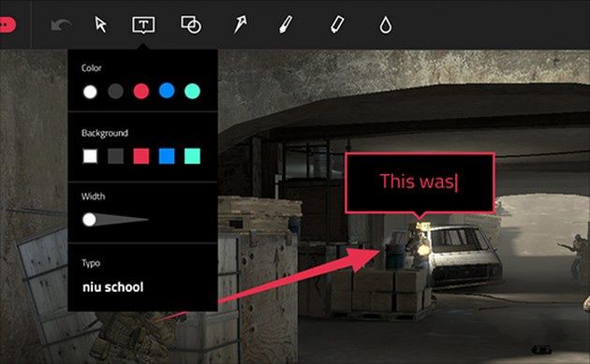Click the 'Width' section label
590x364 pixels.
coord(93,197)
